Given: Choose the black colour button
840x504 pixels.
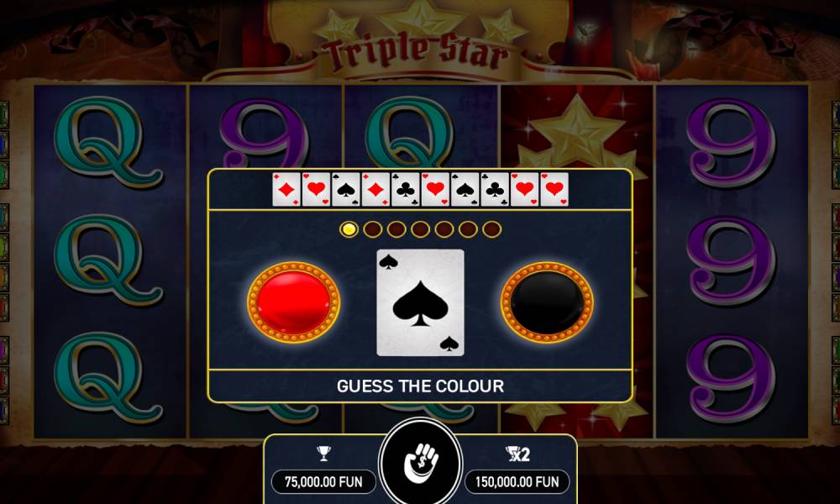Looking at the screenshot, I should click(547, 302).
